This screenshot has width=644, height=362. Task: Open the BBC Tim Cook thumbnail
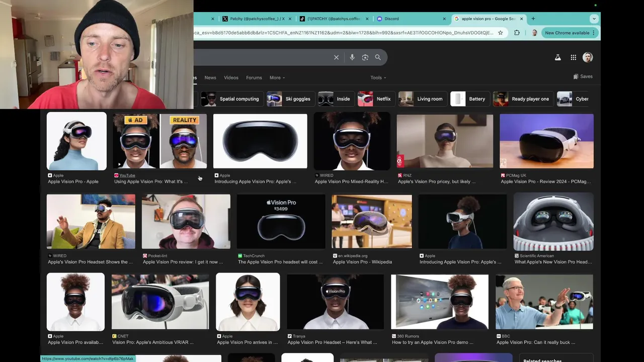(544, 302)
